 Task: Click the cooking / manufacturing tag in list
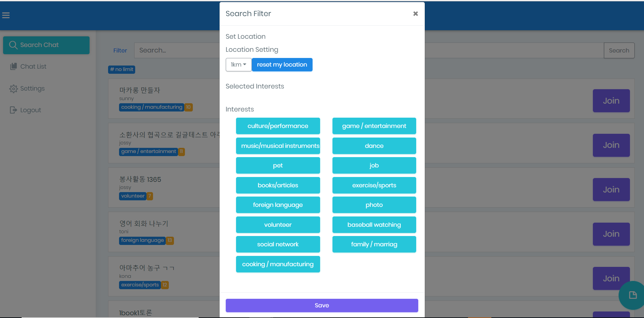pos(152,107)
